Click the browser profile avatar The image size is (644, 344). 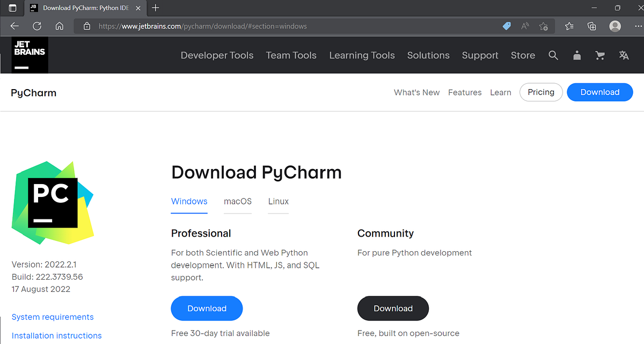pyautogui.click(x=614, y=26)
